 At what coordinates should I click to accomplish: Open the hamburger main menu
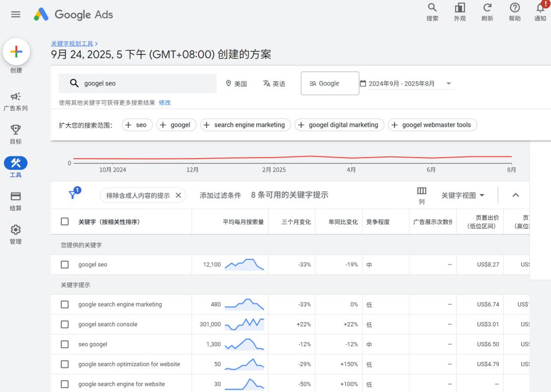pyautogui.click(x=16, y=15)
